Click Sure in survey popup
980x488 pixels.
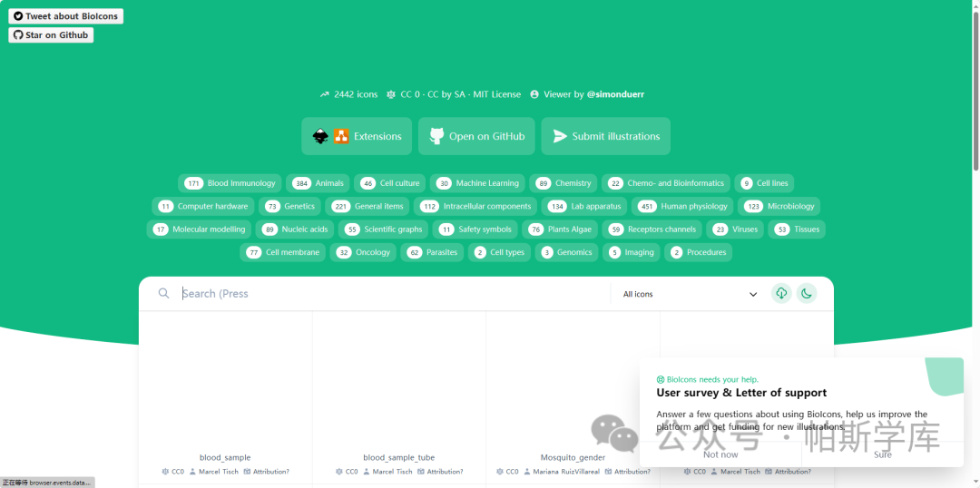tap(883, 454)
